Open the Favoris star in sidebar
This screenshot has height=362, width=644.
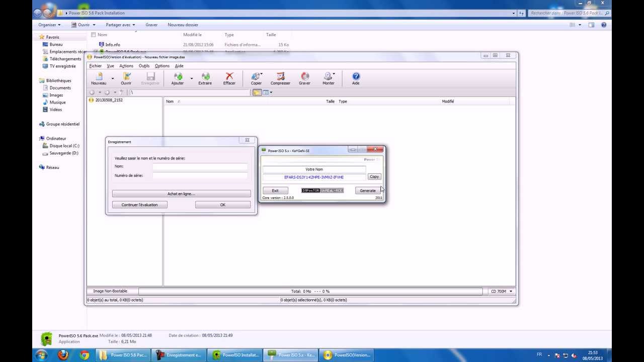click(42, 37)
